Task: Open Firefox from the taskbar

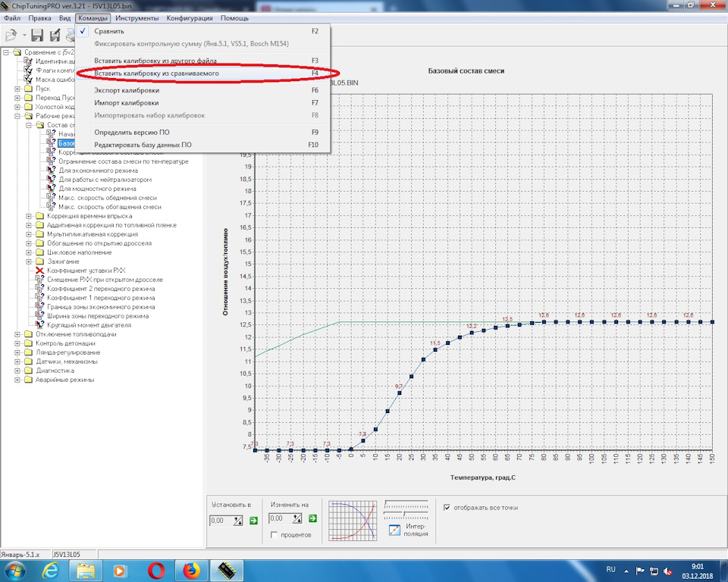Action: pos(191,571)
